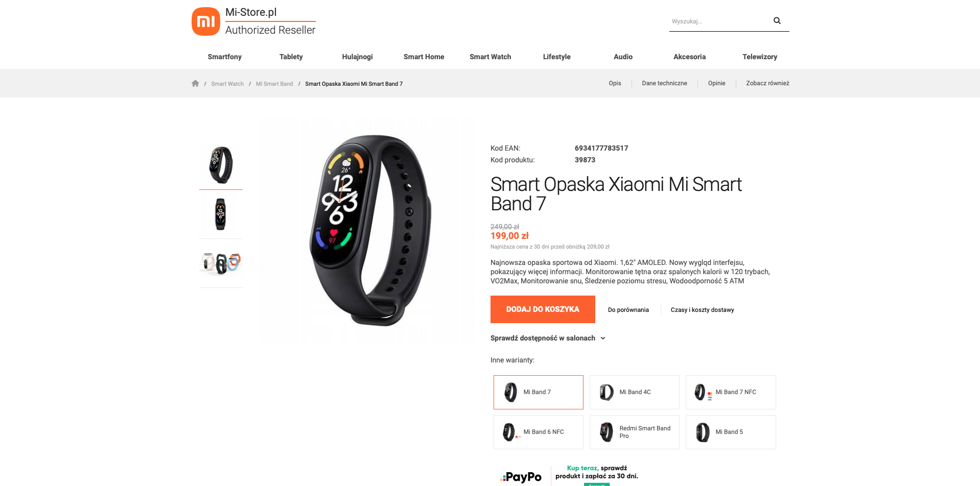Image resolution: width=980 pixels, height=486 pixels.
Task: Select the Mi Band 7 NFC variant
Action: click(731, 392)
